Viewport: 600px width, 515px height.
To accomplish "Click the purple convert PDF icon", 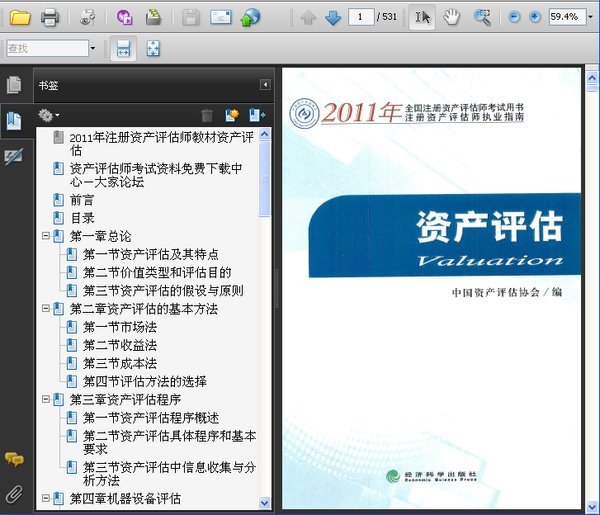I will click(124, 17).
